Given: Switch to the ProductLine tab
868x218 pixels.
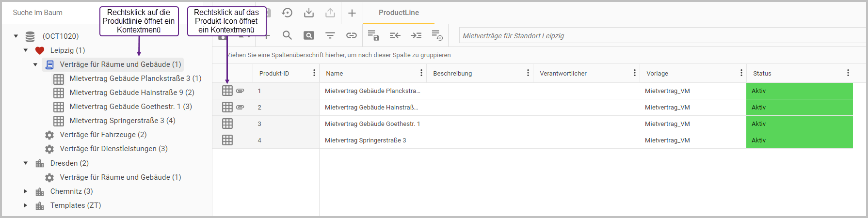Looking at the screenshot, I should click(399, 13).
